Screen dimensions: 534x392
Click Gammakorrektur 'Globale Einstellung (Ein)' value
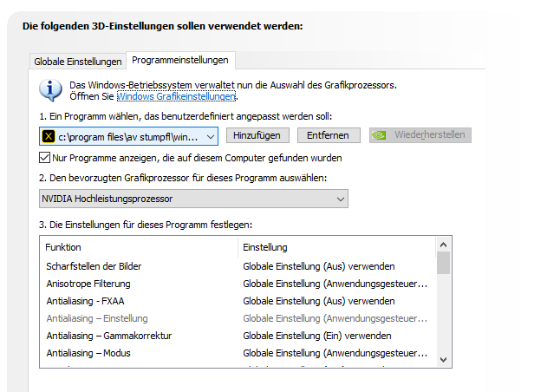pyautogui.click(x=317, y=336)
